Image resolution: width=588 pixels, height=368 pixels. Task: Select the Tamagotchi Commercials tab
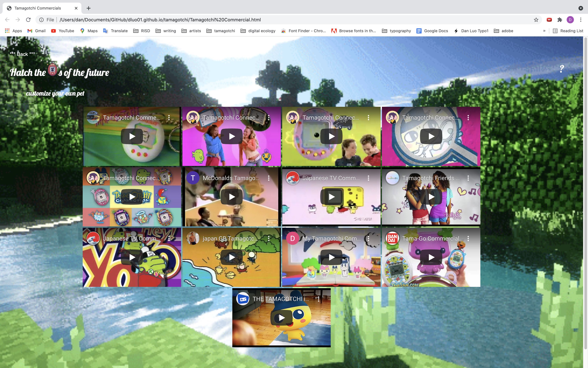[x=42, y=8]
